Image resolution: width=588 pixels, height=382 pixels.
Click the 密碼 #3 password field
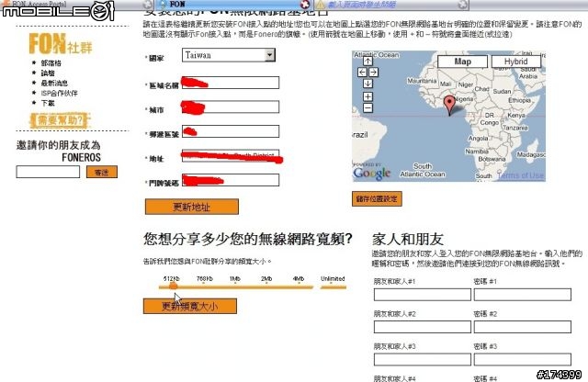[523, 359]
